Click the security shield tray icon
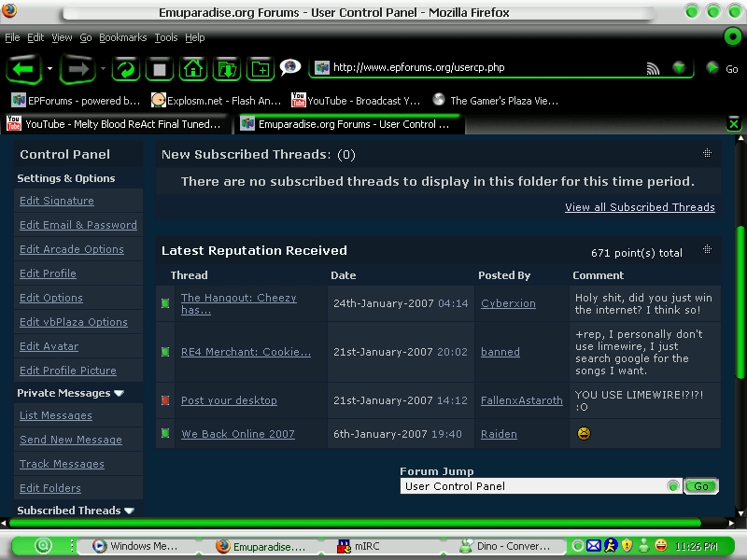 [627, 545]
